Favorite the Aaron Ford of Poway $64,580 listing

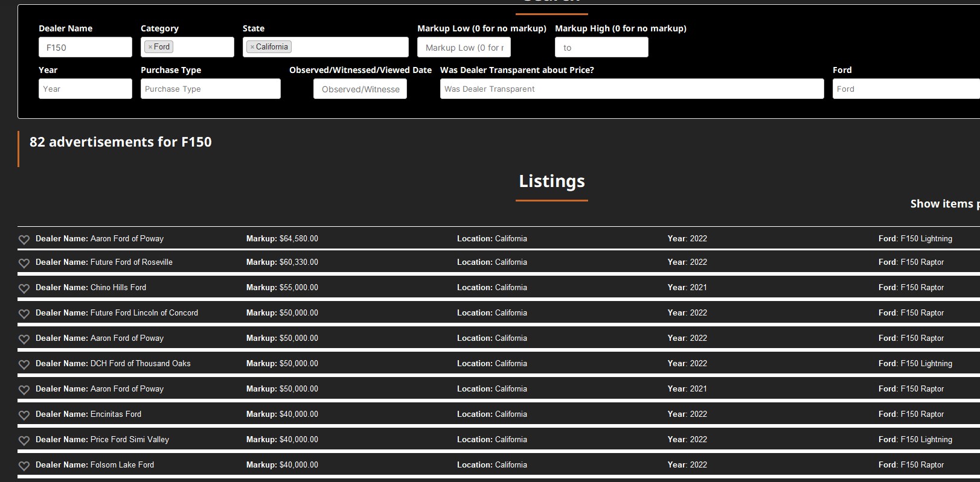pyautogui.click(x=24, y=239)
